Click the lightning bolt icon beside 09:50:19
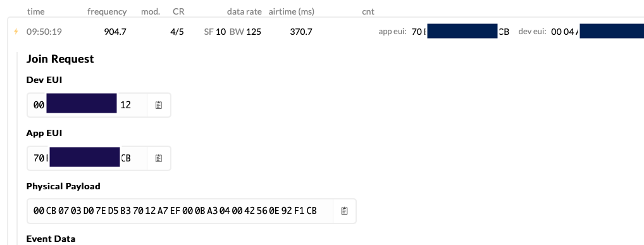Viewport: 644px width, 245px height. tap(16, 31)
